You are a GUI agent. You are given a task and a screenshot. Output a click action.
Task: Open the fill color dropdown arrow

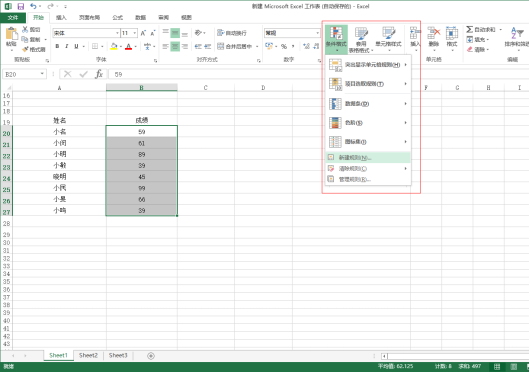(121, 47)
